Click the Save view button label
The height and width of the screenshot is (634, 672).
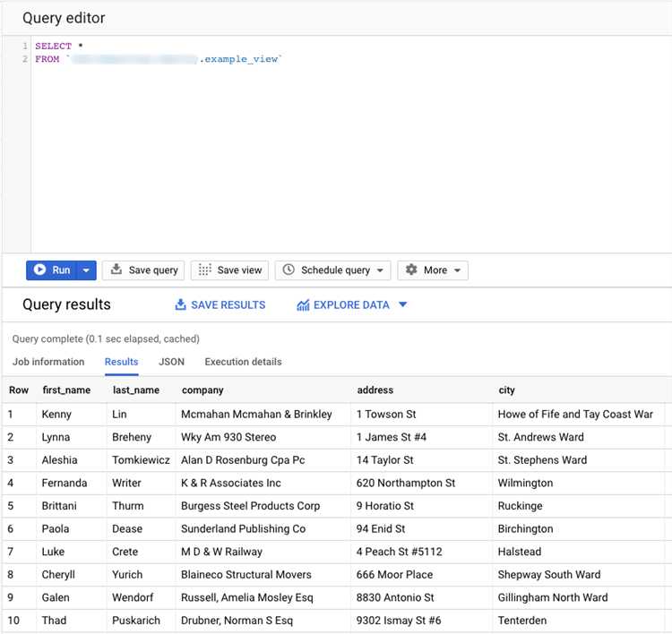(x=239, y=270)
